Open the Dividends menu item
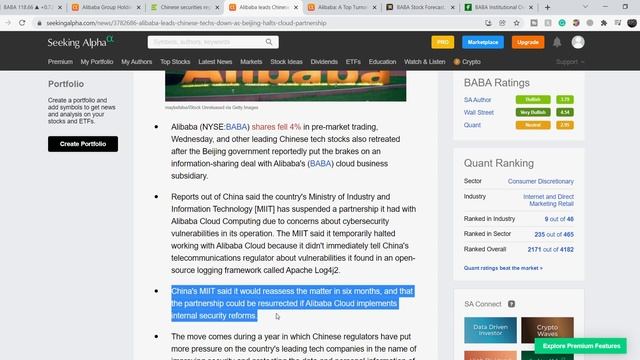The height and width of the screenshot is (360, 640). click(324, 62)
